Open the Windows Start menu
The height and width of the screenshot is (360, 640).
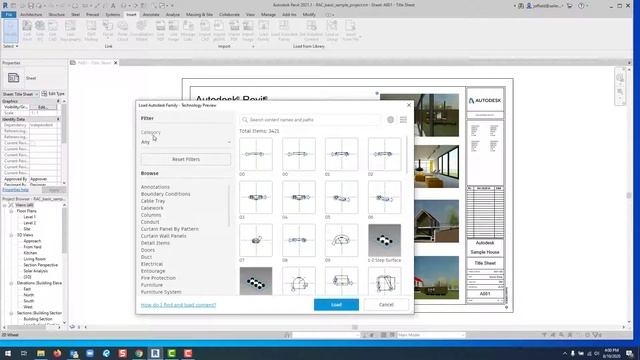click(x=7, y=353)
